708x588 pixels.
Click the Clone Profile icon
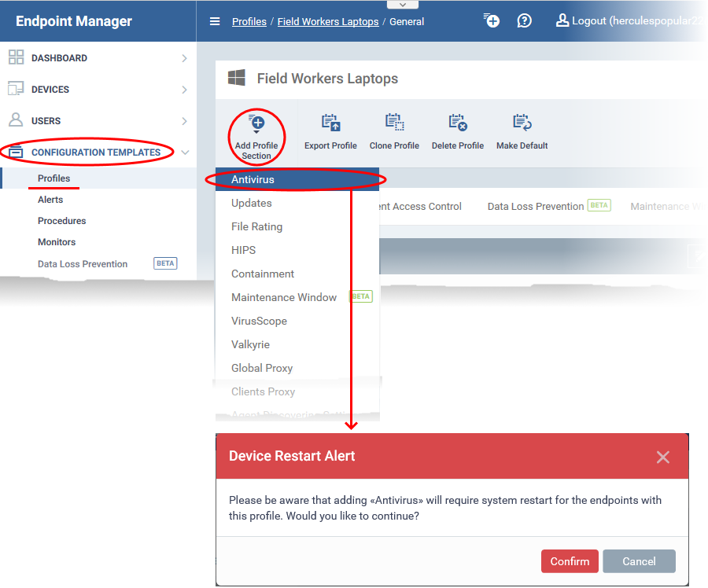coord(394,123)
